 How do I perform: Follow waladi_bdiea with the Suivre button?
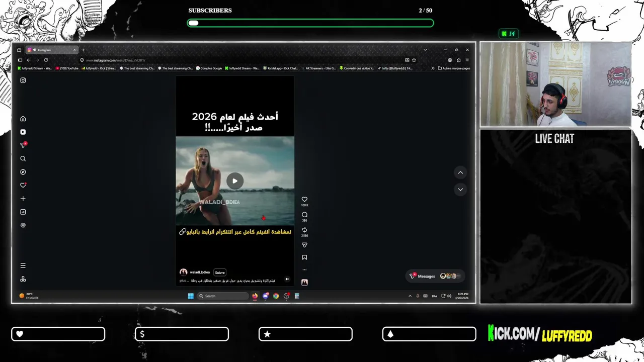220,273
